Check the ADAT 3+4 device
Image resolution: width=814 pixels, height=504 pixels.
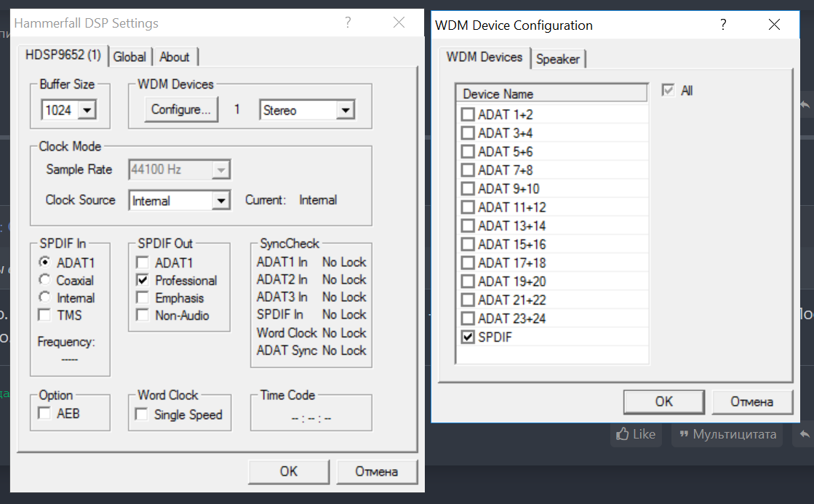[468, 133]
